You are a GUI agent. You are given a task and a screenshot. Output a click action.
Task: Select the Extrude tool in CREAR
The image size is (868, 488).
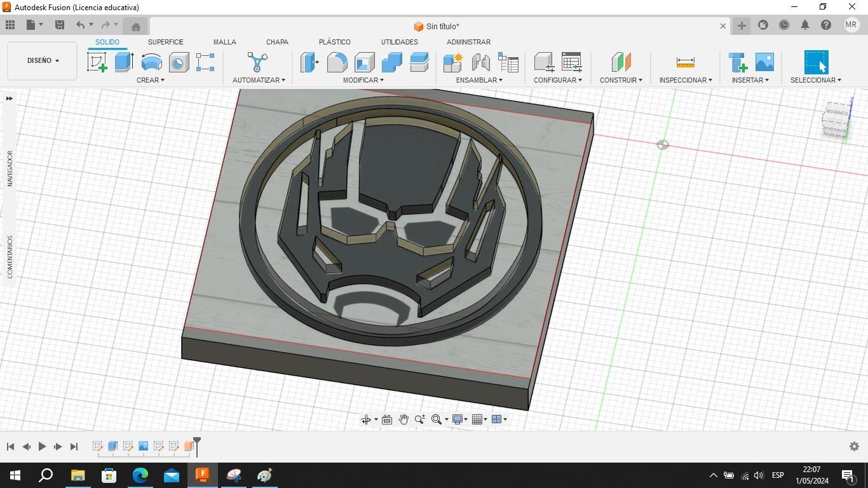pos(124,62)
